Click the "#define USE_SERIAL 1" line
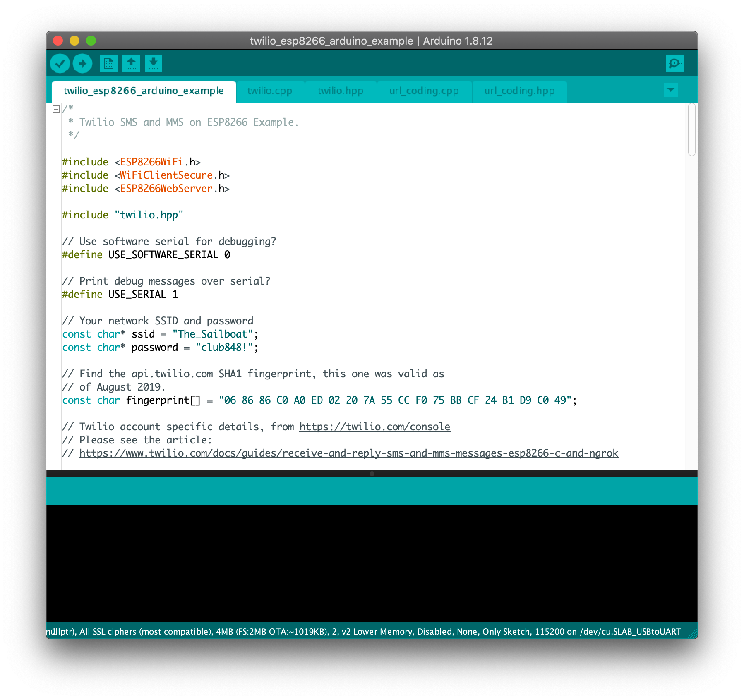Screen dimensions: 744x700 coord(120,294)
